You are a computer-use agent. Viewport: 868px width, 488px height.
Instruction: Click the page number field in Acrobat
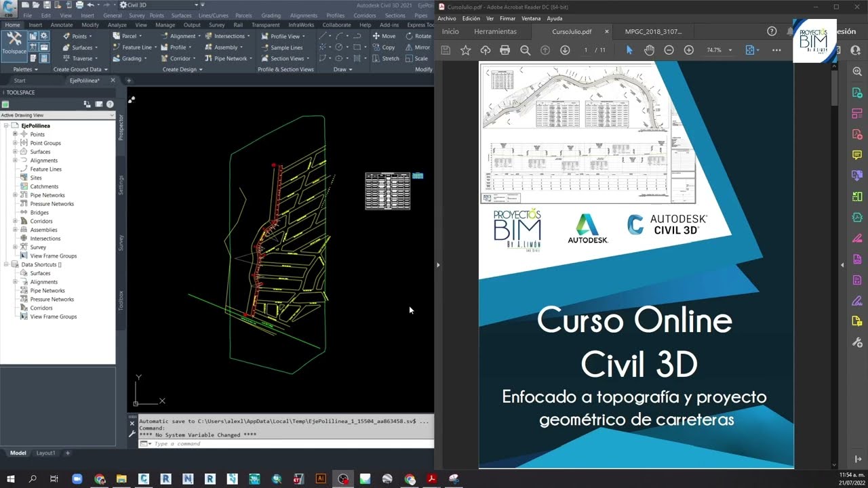click(585, 50)
